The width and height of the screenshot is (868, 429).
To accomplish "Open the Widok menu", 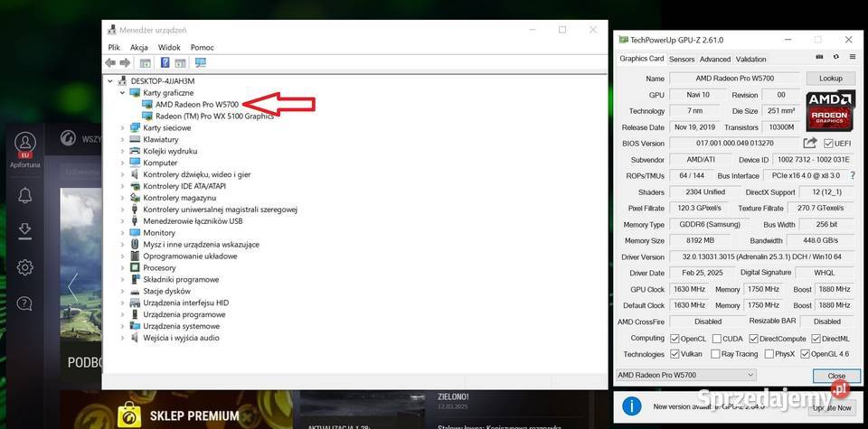I will (169, 48).
